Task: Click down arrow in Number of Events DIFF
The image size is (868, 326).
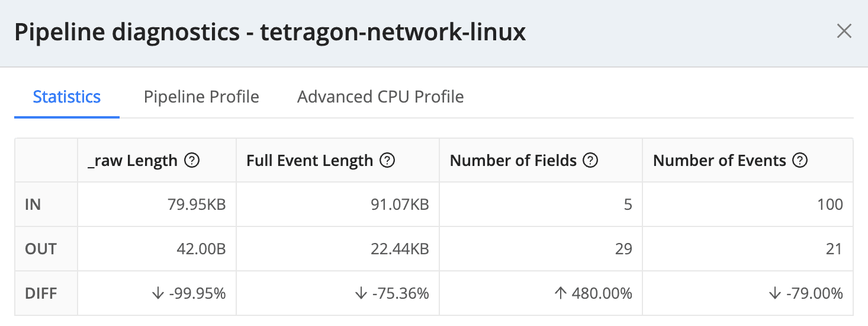Action: click(x=774, y=293)
